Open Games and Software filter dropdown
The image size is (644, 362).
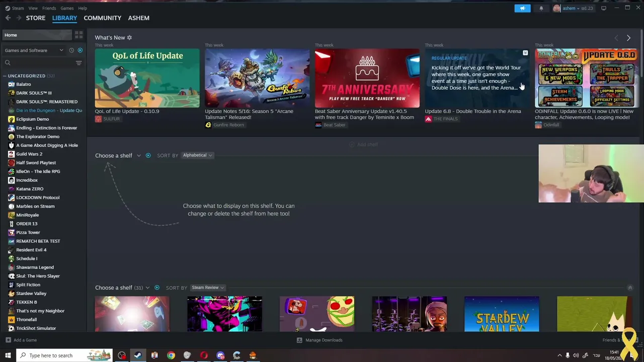pos(34,50)
